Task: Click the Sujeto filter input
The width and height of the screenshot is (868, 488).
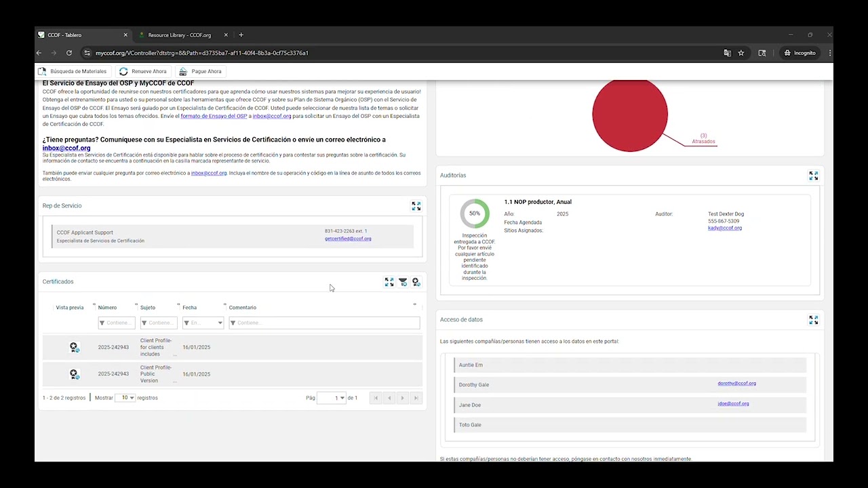Action: click(159, 323)
